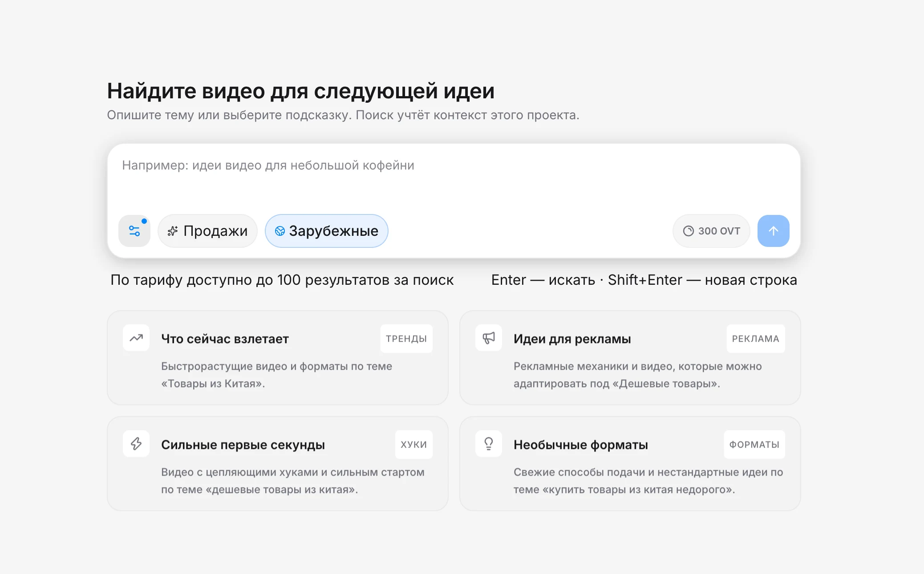Click the lightning icon for Сильные первые секунды
Image resolution: width=924 pixels, height=574 pixels.
[136, 444]
